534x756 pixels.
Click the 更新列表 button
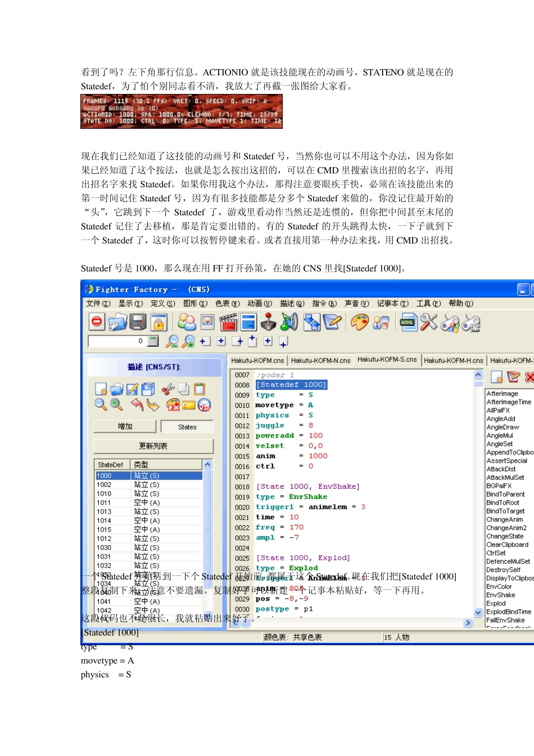click(x=153, y=446)
